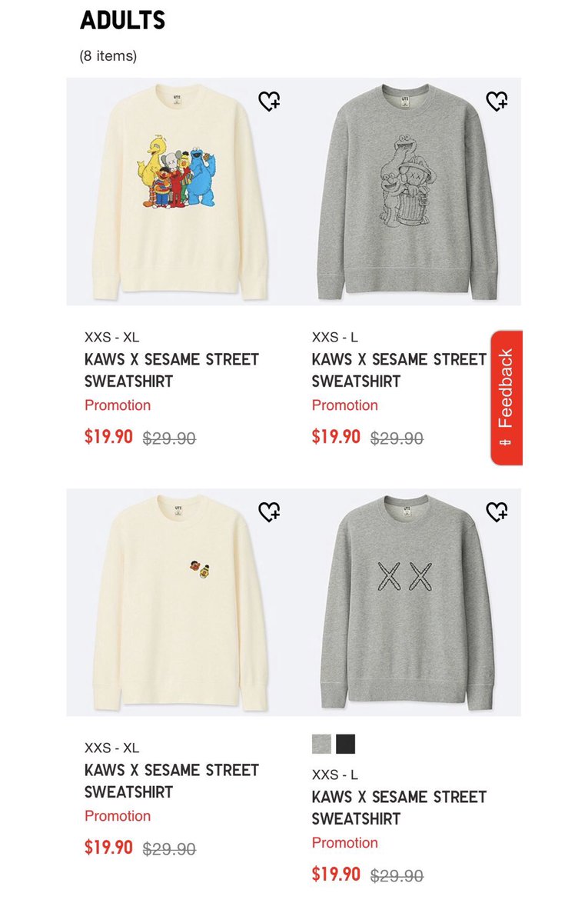Click the ADULTS section heading
The width and height of the screenshot is (588, 923).
tap(123, 21)
